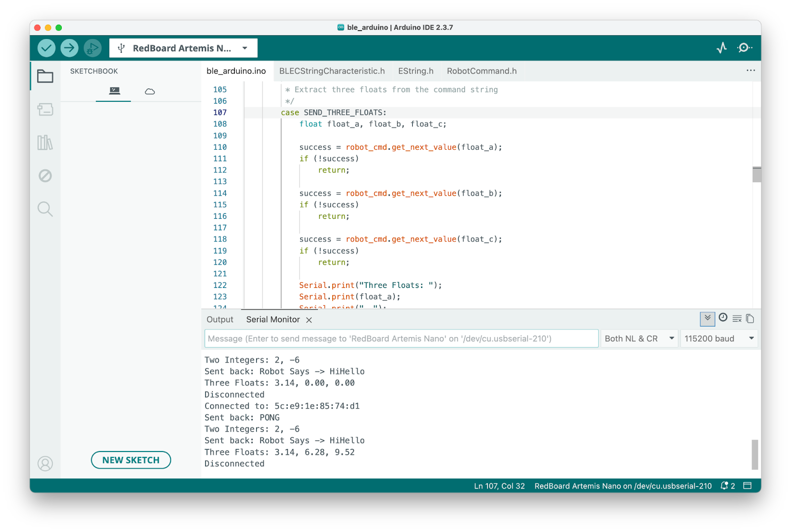The height and width of the screenshot is (532, 791).
Task: Open the Serial Plotter
Action: pos(722,48)
